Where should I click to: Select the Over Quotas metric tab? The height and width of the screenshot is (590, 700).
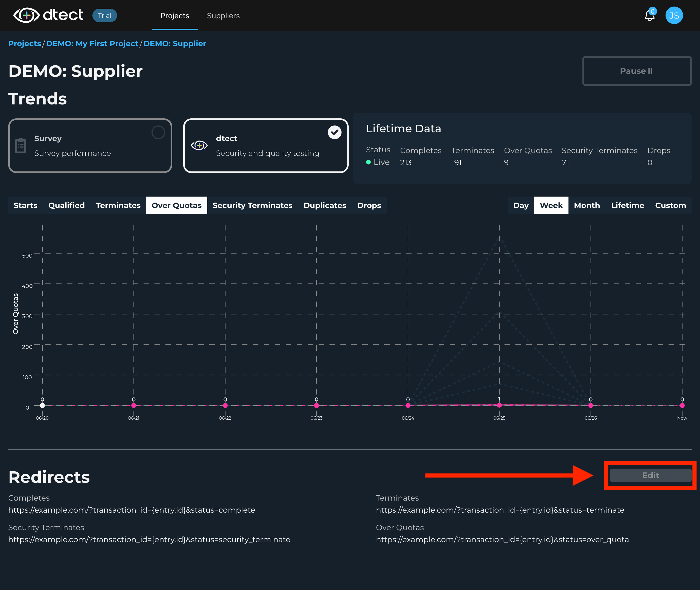pos(177,205)
